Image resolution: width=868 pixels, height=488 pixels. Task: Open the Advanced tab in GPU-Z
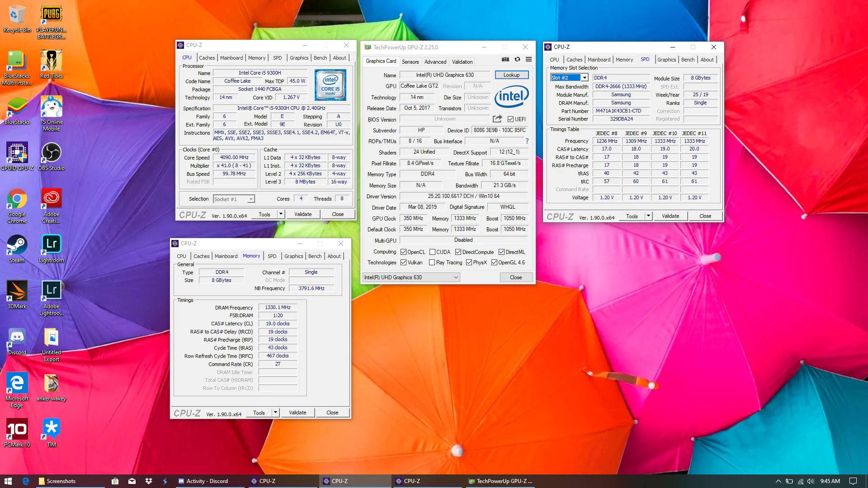(x=435, y=62)
